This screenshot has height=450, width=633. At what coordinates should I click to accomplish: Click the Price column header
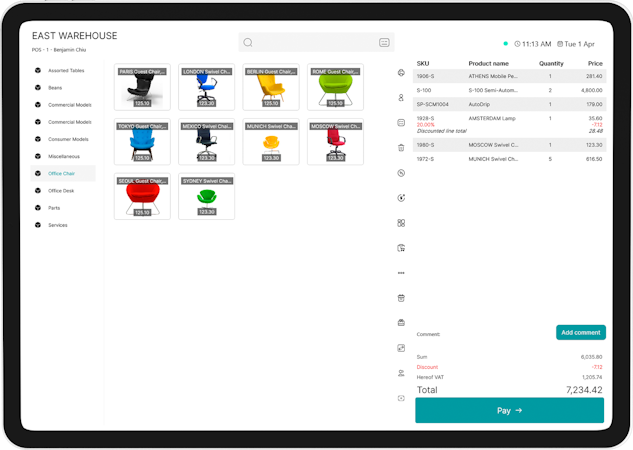(x=595, y=63)
